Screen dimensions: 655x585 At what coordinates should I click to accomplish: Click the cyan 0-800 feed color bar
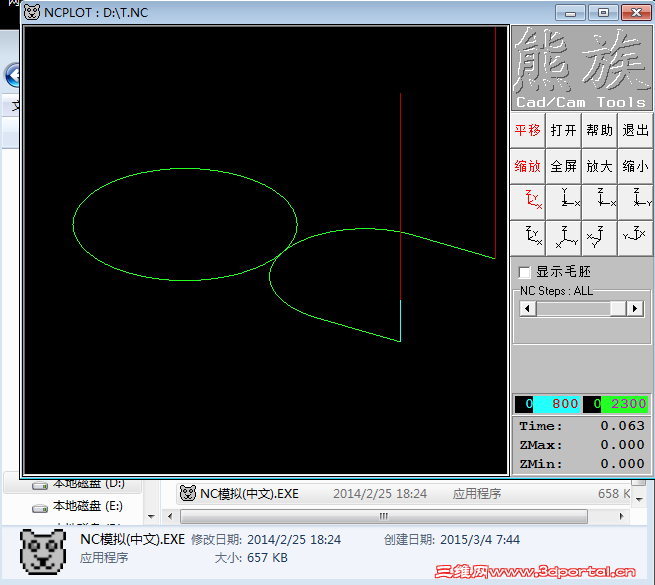pyautogui.click(x=547, y=404)
